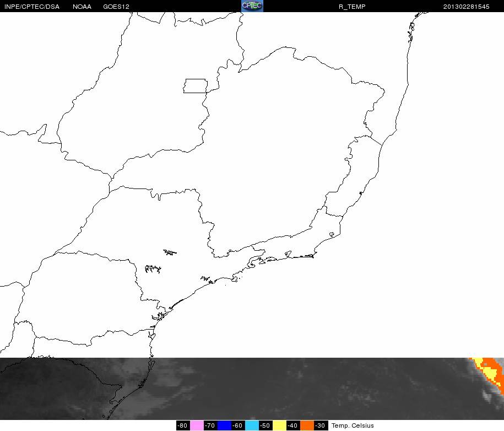
Task: Click the dark blue legend swatch after -70
Action: pyautogui.click(x=224, y=425)
